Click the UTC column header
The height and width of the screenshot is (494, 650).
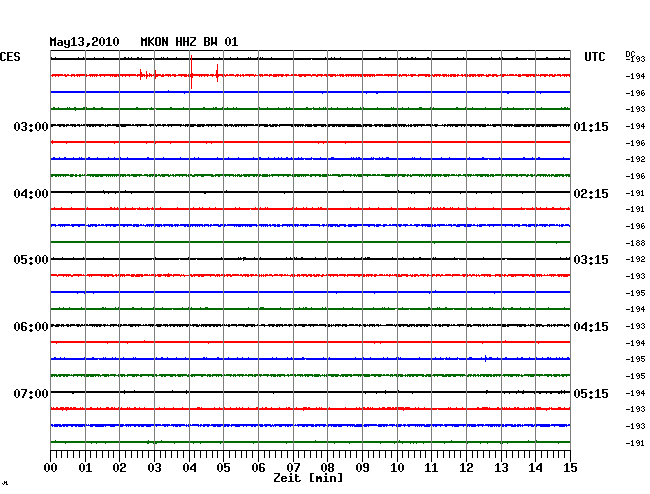tap(594, 57)
